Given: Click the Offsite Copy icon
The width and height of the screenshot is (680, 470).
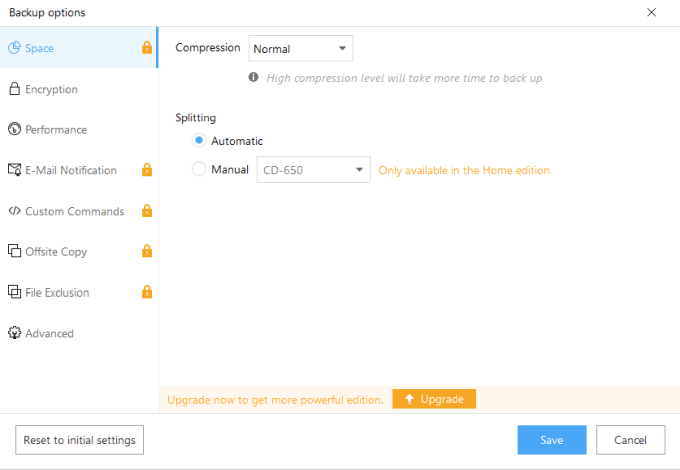Looking at the screenshot, I should [15, 251].
